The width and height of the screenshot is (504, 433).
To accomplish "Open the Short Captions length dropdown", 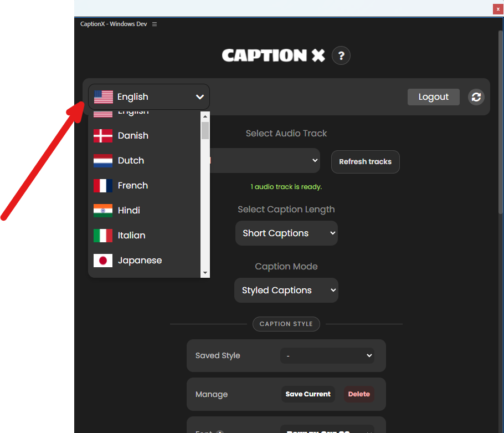I will click(x=286, y=233).
